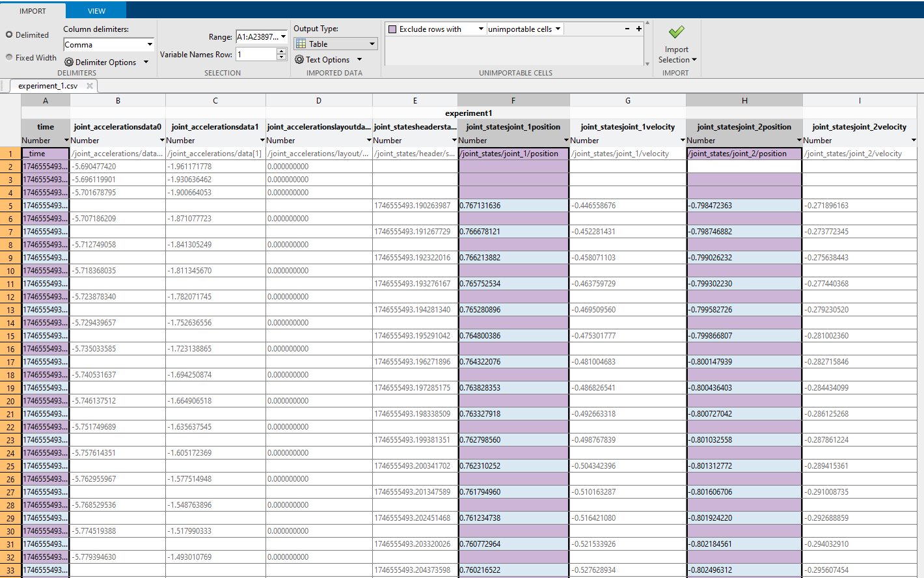Click cell with value -0.271896163
The width and height of the screenshot is (924, 578).
coord(860,206)
